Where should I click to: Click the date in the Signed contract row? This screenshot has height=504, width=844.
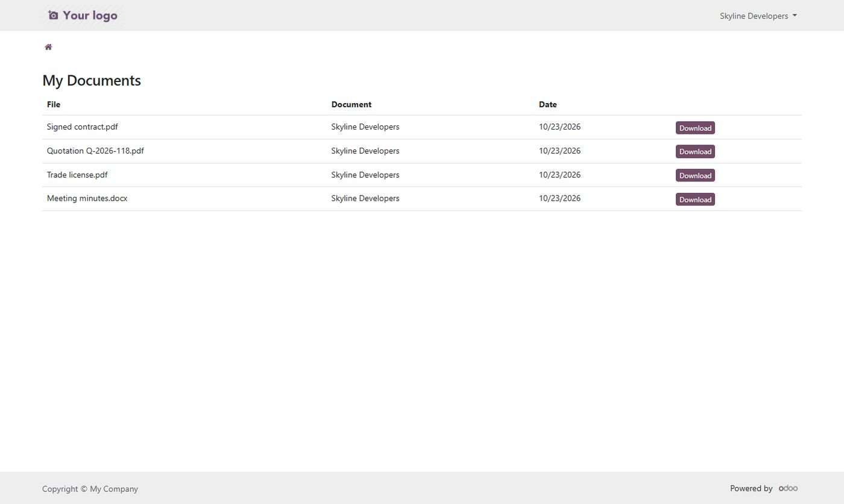pos(560,127)
